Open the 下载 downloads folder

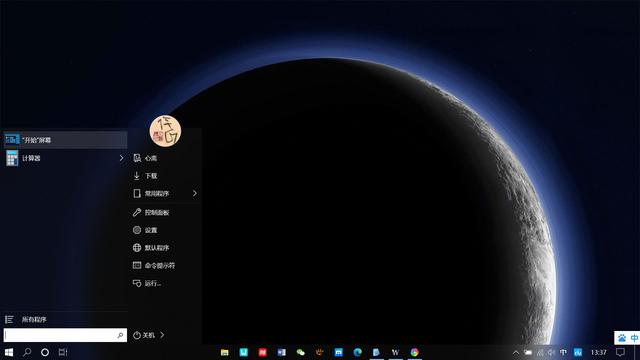(x=165, y=176)
